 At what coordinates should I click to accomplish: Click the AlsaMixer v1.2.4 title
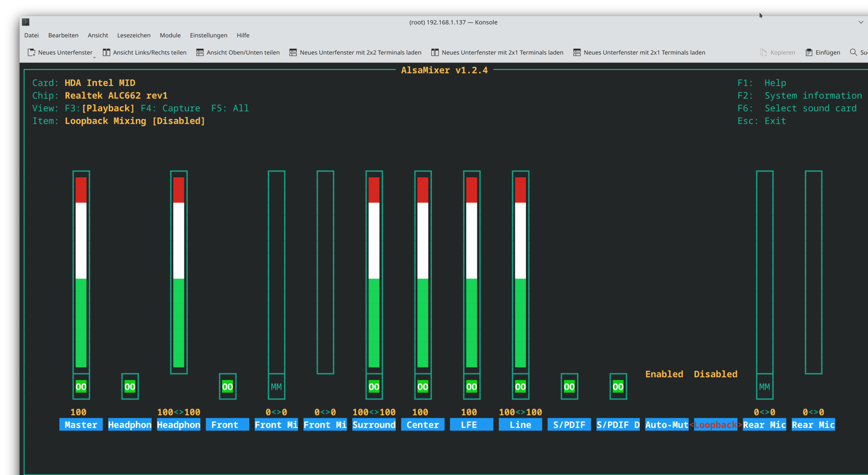(445, 70)
